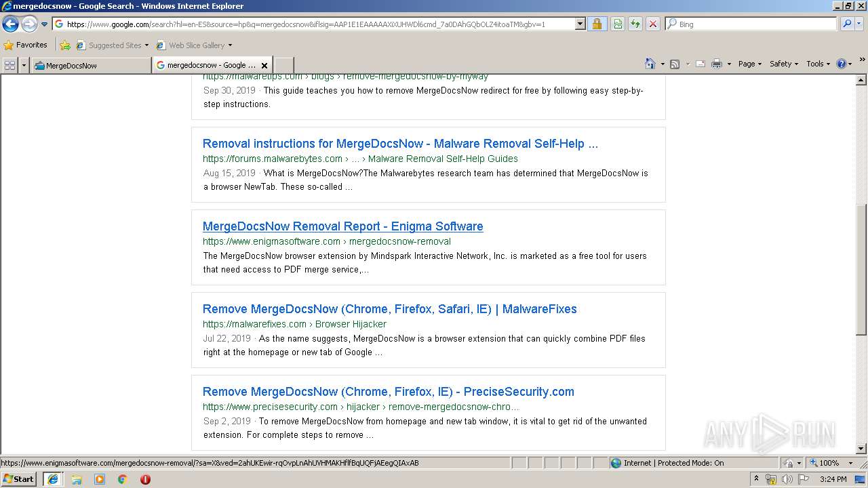Open the Action Center flag icon
This screenshot has width=868, height=488.
click(x=804, y=479)
